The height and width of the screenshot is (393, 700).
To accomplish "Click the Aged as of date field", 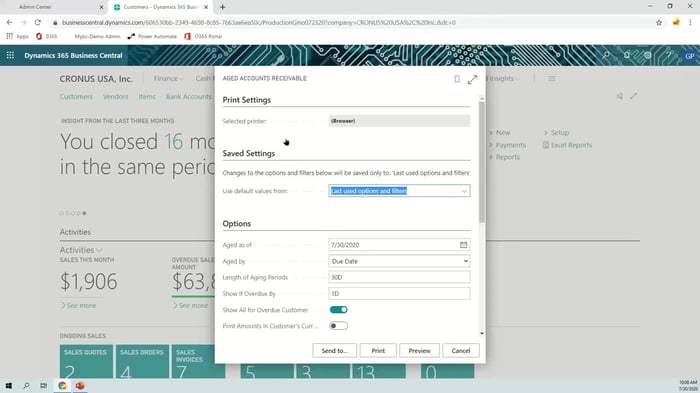I will tap(399, 245).
